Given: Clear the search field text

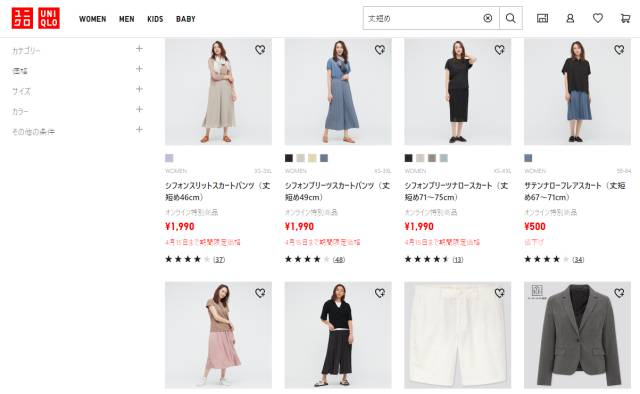Looking at the screenshot, I should [487, 18].
